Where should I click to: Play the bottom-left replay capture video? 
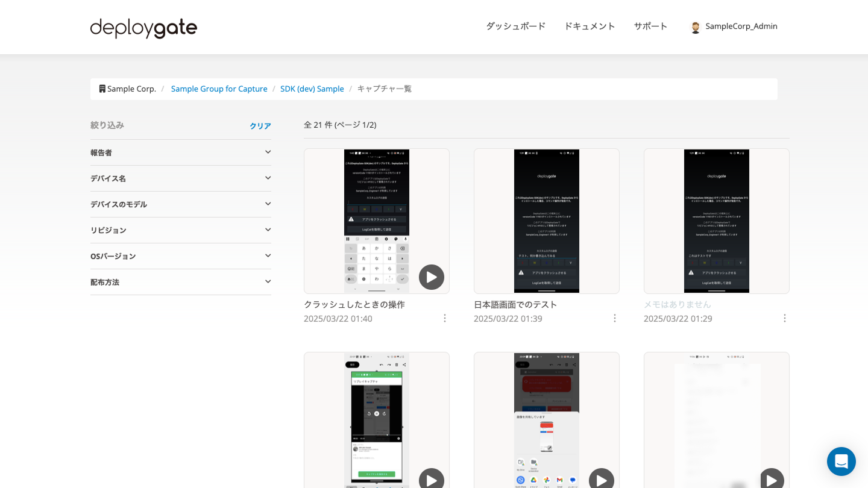pyautogui.click(x=432, y=479)
